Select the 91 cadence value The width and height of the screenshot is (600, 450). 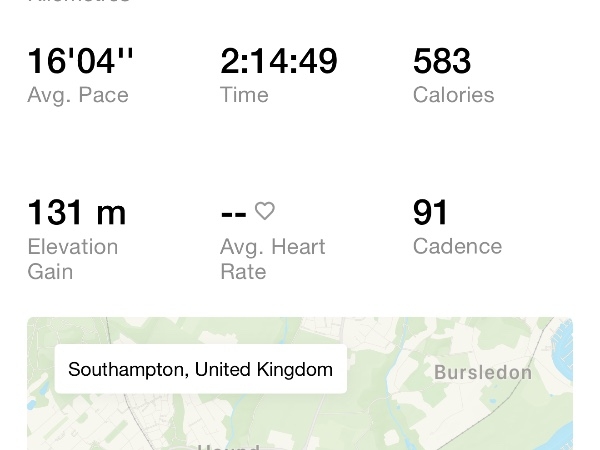pos(430,212)
